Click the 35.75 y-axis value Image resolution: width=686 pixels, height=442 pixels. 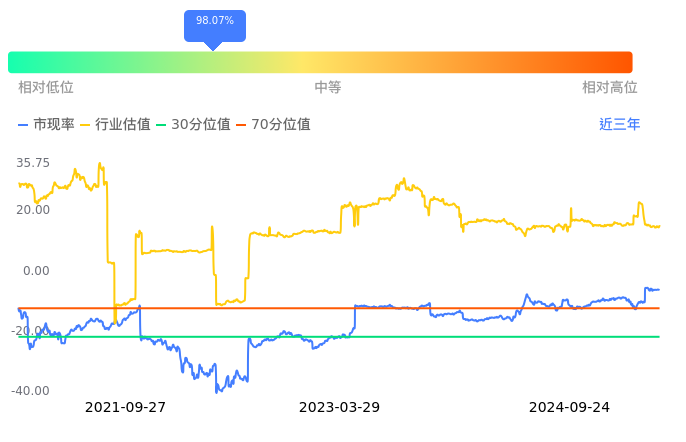pyautogui.click(x=33, y=163)
